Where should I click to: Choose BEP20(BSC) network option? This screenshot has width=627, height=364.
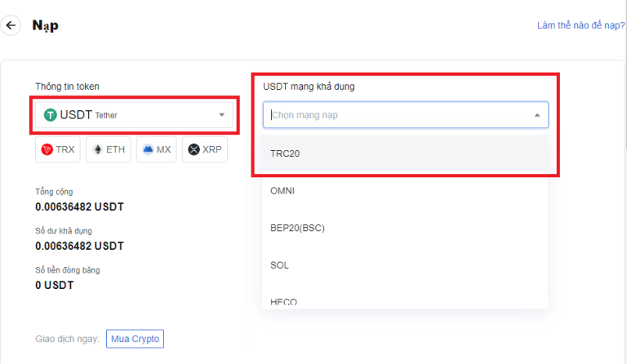coord(405,228)
